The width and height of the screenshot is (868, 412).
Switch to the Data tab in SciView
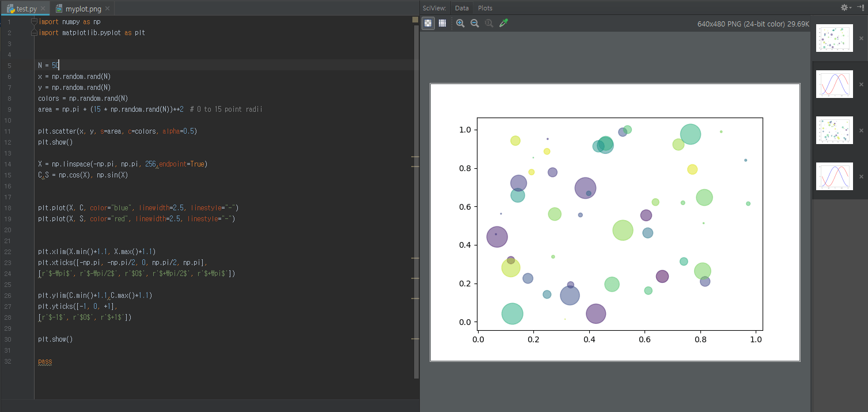tap(462, 8)
